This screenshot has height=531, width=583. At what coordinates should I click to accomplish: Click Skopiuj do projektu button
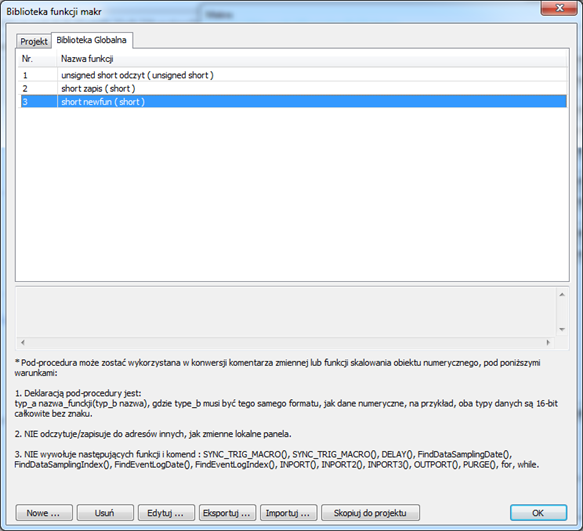(x=370, y=513)
